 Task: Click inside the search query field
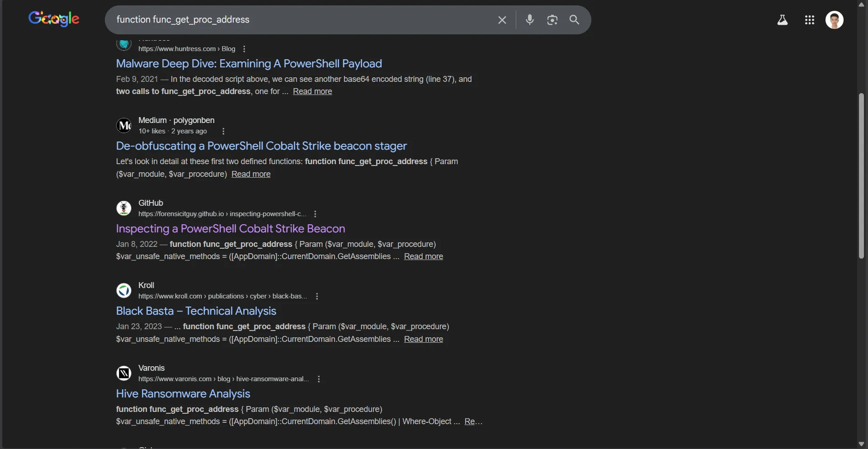point(294,20)
